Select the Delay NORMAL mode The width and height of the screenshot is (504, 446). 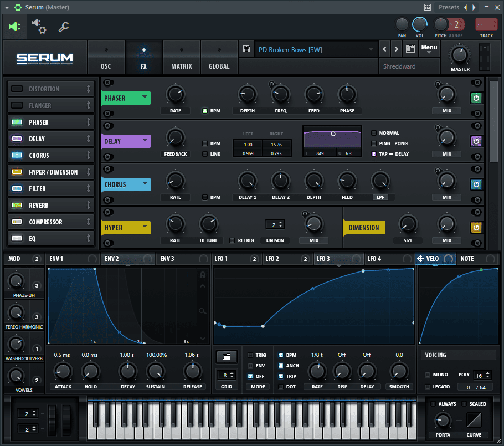(x=374, y=133)
